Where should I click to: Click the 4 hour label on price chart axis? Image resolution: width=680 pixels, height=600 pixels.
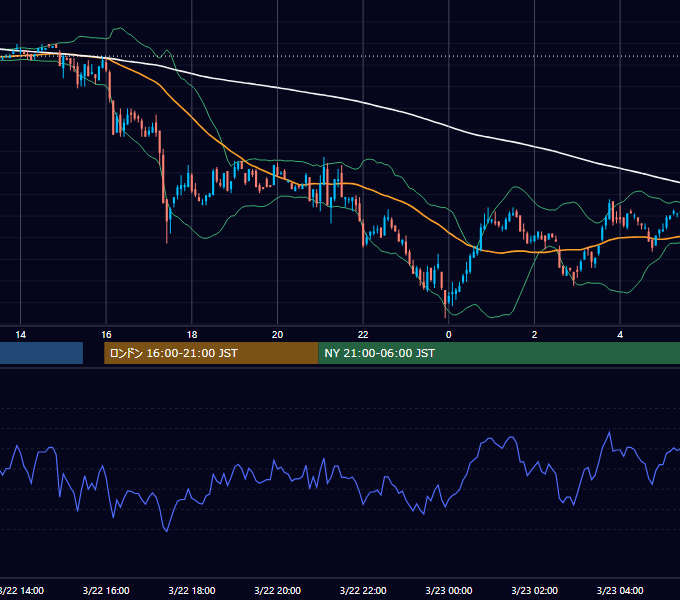(620, 335)
